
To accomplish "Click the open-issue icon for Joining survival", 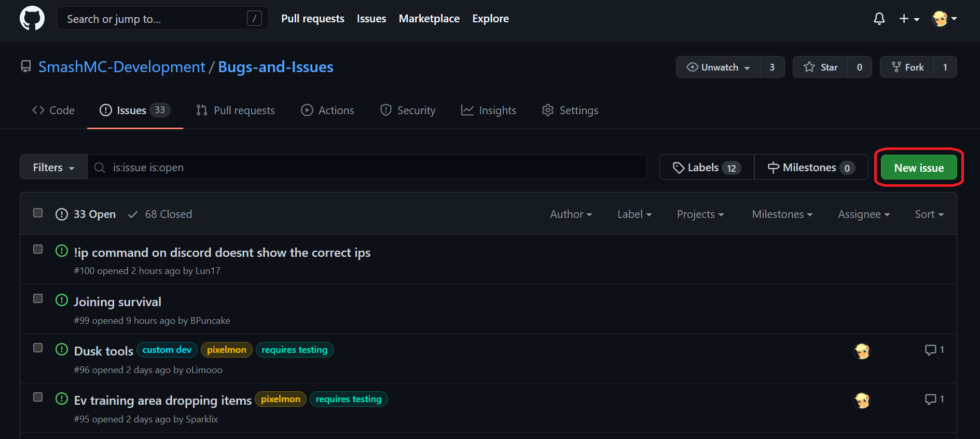I will (62, 300).
